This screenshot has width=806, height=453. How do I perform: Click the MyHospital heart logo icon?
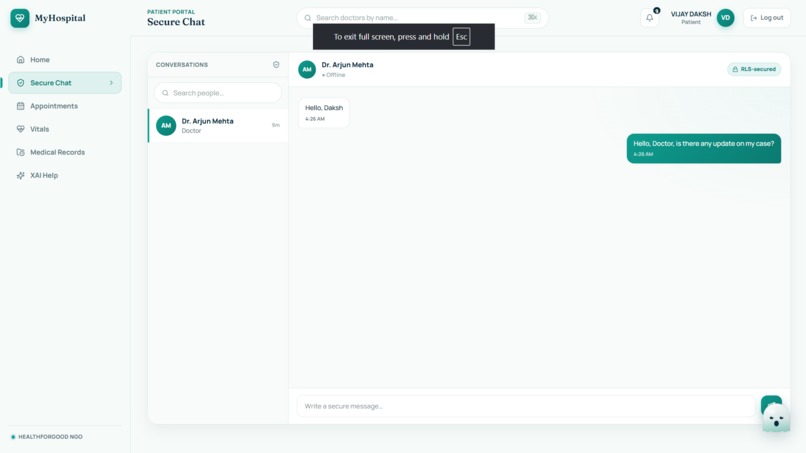coord(20,18)
